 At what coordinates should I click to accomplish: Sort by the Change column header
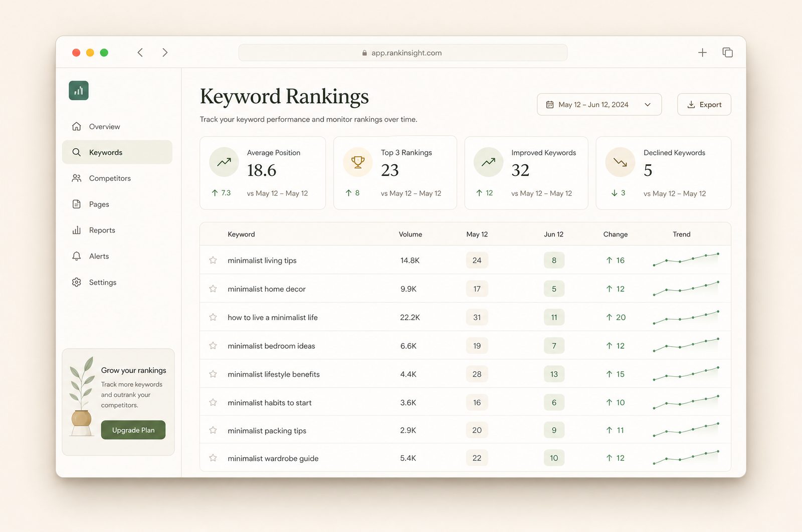(x=615, y=234)
